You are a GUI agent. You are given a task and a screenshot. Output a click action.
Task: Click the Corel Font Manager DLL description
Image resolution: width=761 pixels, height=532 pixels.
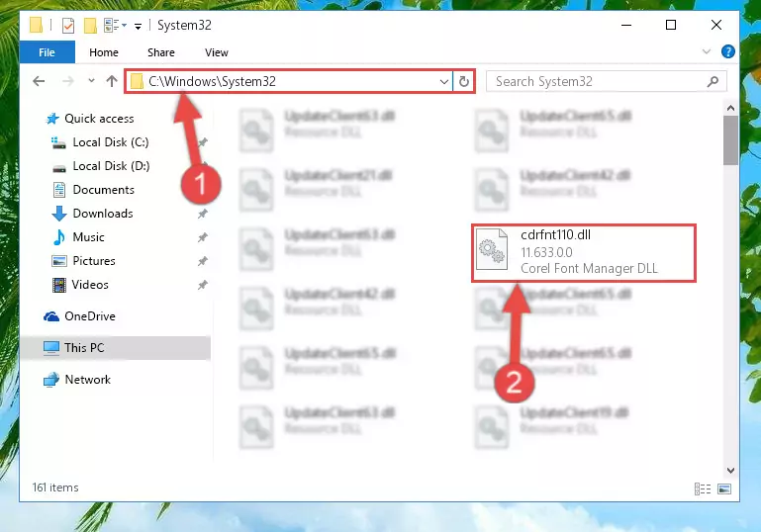click(x=589, y=268)
